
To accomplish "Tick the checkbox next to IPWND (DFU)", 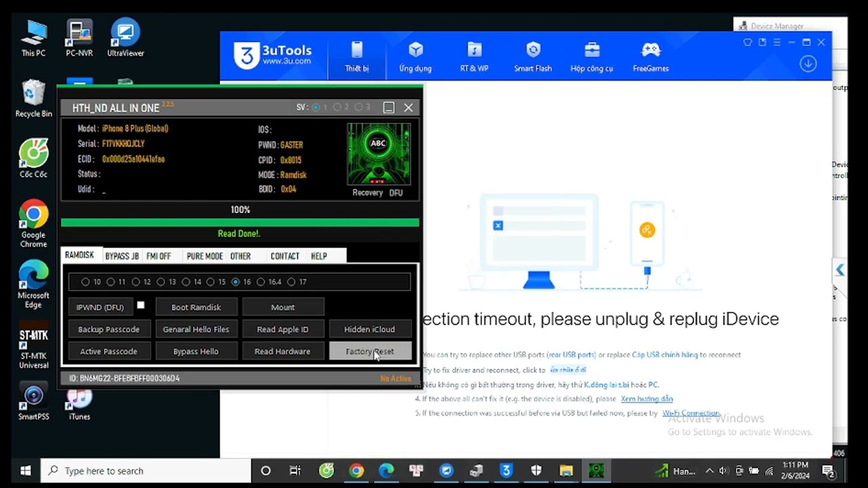I will tap(140, 306).
